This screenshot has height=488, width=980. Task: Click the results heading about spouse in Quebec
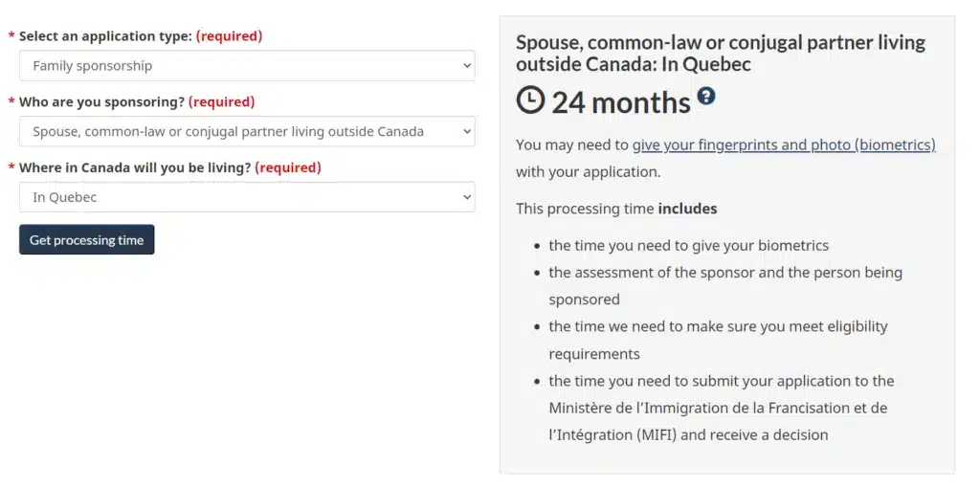point(720,54)
